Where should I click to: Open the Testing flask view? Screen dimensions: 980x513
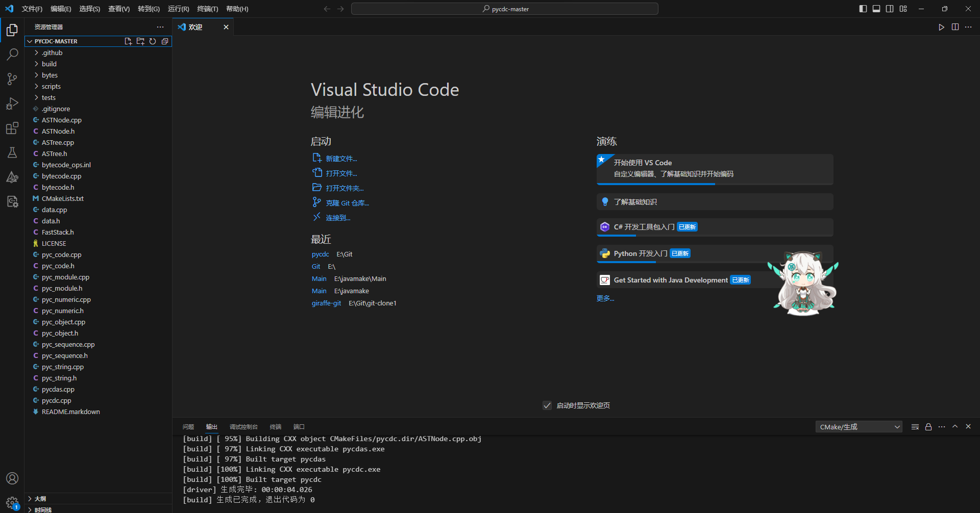coord(12,152)
